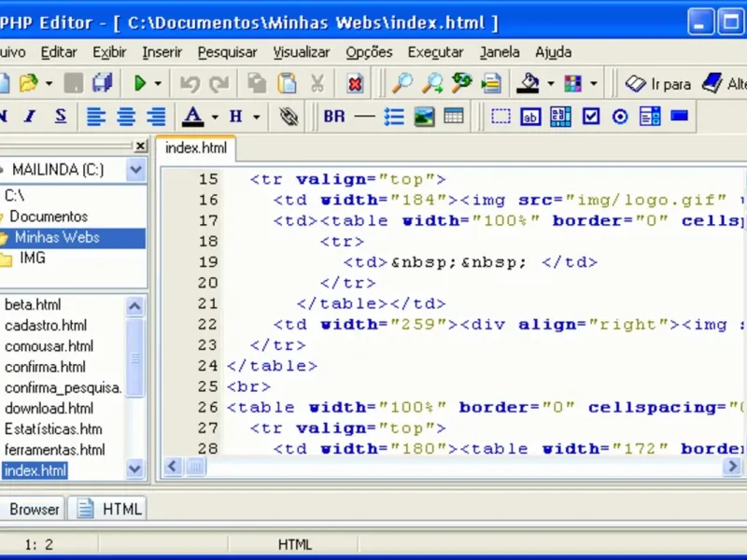Toggle italic formatting with the I icon
The height and width of the screenshot is (560, 747).
point(31,116)
